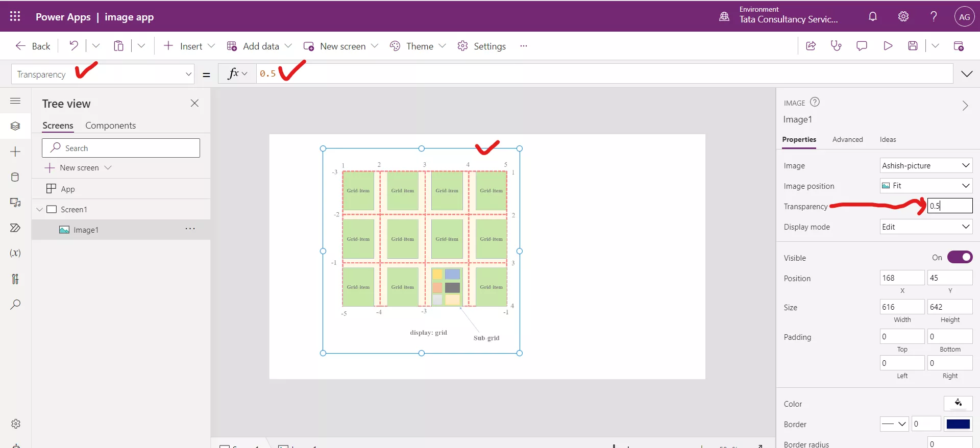Click the Transparency value field
This screenshot has width=980, height=448.
tap(949, 206)
